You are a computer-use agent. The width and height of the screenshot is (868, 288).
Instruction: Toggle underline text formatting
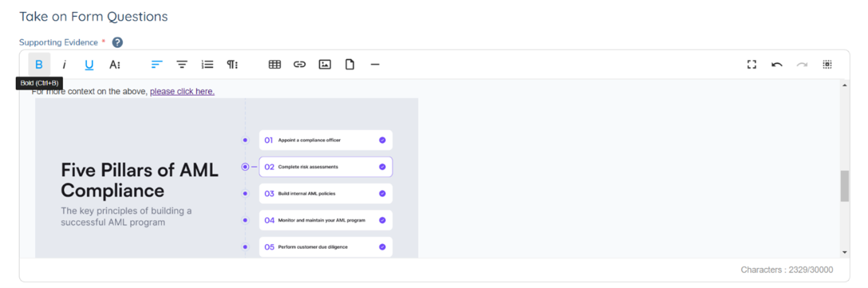[89, 64]
